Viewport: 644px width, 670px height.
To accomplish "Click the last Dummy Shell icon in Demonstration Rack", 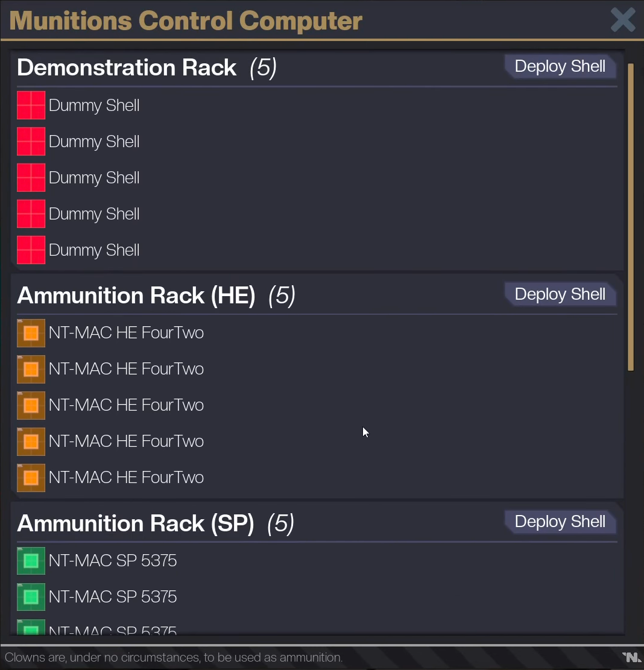I will click(31, 250).
